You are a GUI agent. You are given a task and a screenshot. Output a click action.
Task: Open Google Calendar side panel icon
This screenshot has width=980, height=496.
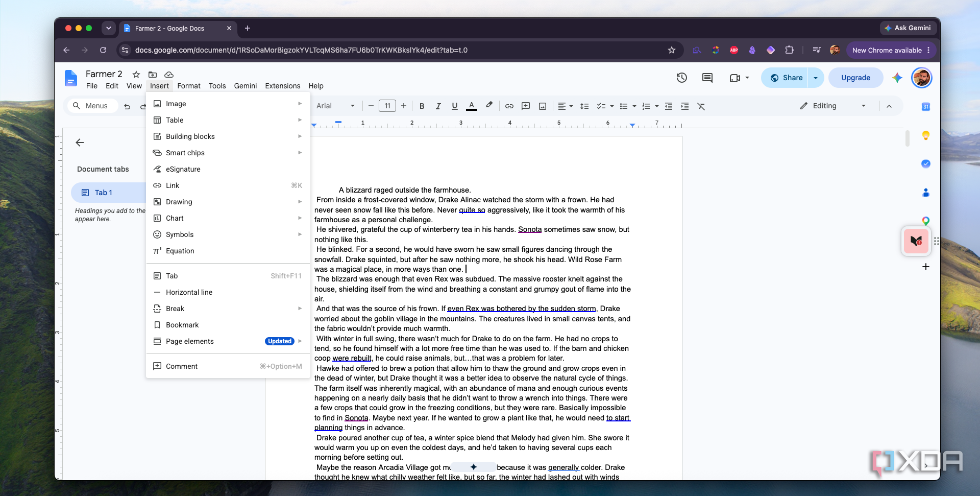tap(925, 107)
